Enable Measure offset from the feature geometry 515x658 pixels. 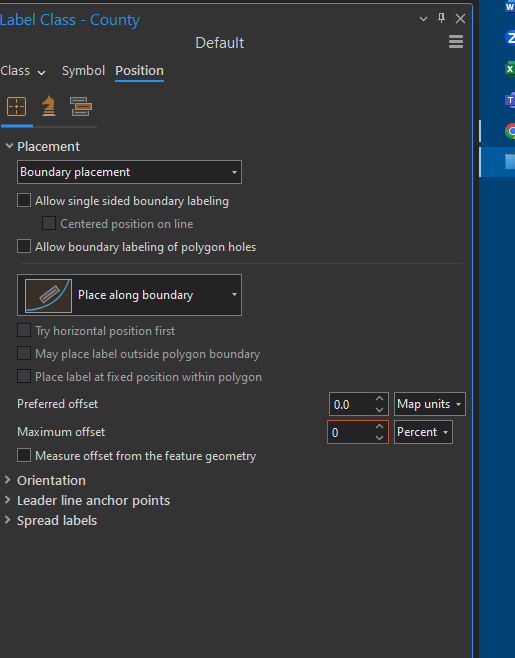coord(24,455)
